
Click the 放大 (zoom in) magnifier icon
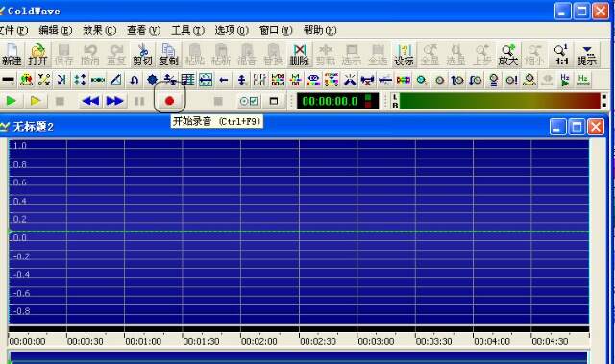pyautogui.click(x=508, y=55)
